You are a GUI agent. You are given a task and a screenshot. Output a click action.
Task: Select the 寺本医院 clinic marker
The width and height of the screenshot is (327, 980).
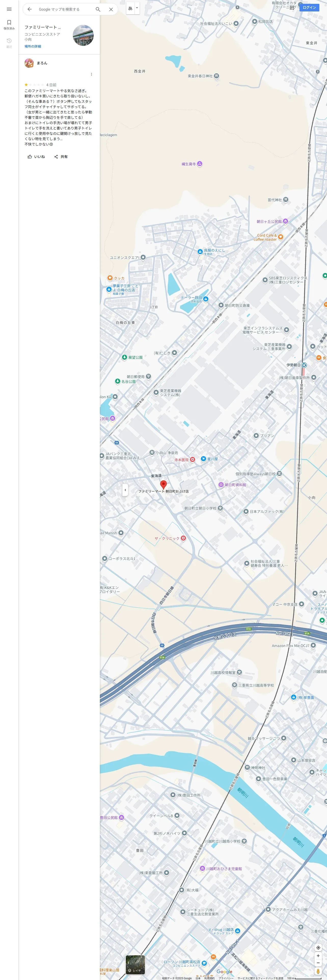coord(192,459)
